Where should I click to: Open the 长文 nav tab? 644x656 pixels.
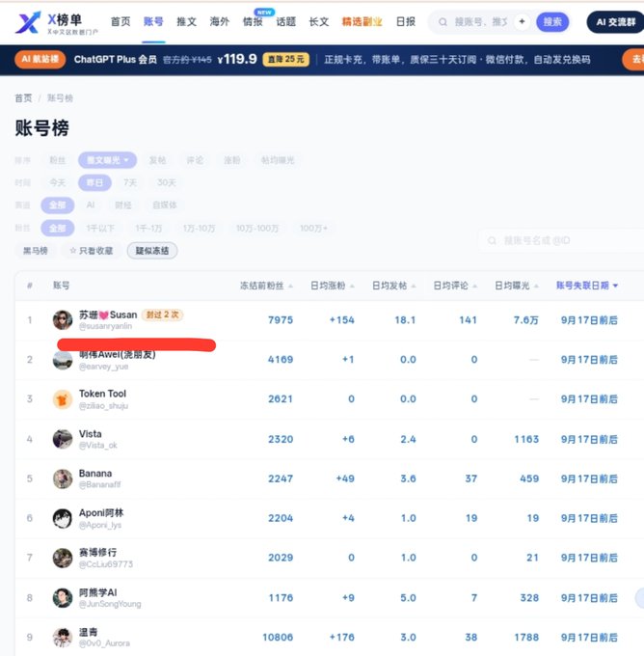(319, 22)
